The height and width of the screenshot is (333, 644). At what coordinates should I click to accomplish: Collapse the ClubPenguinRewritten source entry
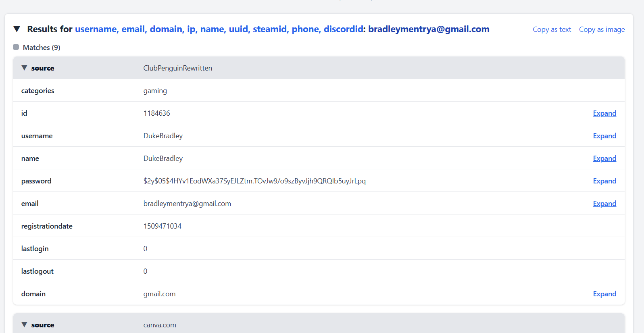point(25,68)
